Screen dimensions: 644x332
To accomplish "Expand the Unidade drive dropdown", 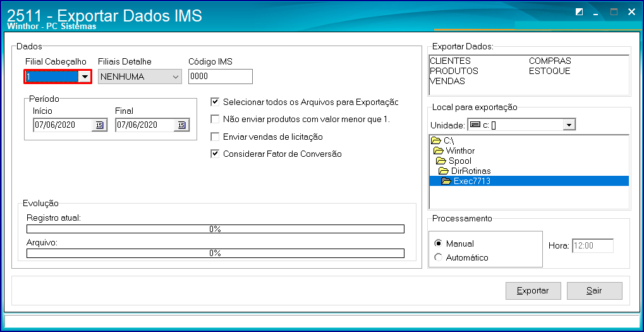I will pos(569,125).
